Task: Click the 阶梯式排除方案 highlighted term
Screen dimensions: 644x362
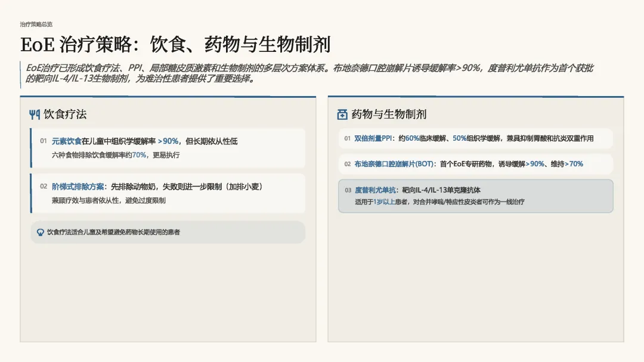Action: (x=78, y=187)
